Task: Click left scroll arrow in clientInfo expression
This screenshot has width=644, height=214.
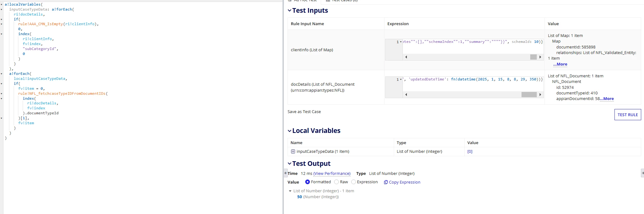Action: click(406, 57)
